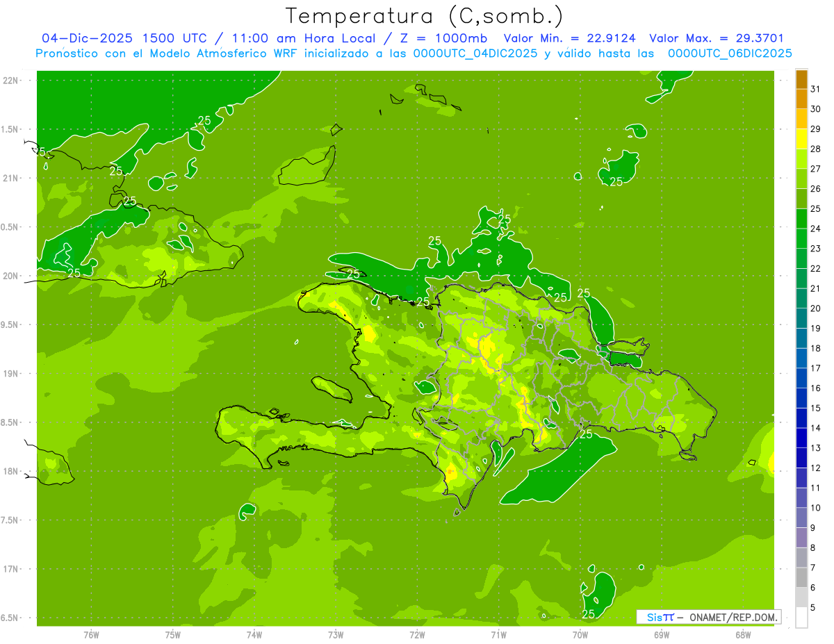Image resolution: width=834 pixels, height=644 pixels.
Task: Select the yellow swatch between 28 and 29
Action: 801,139
